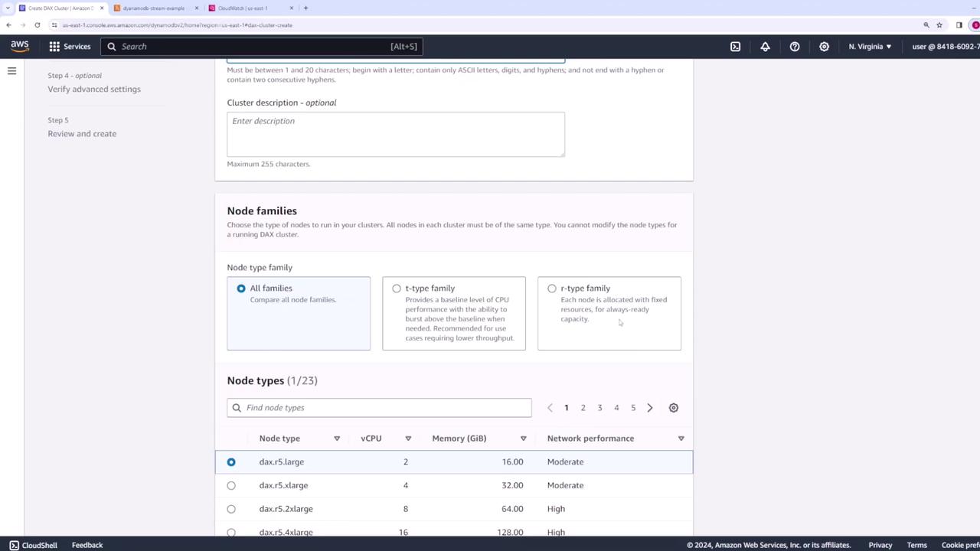
Task: Open the user account menu
Action: 946,47
